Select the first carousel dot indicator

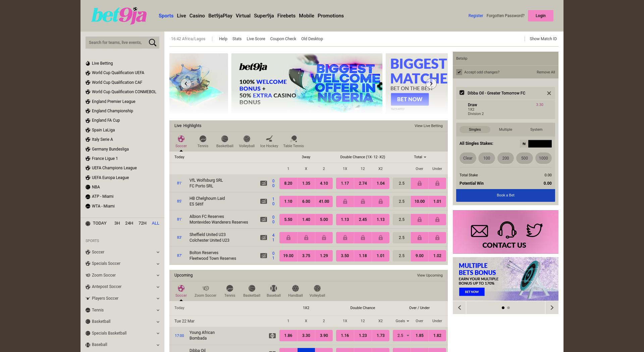pos(503,308)
